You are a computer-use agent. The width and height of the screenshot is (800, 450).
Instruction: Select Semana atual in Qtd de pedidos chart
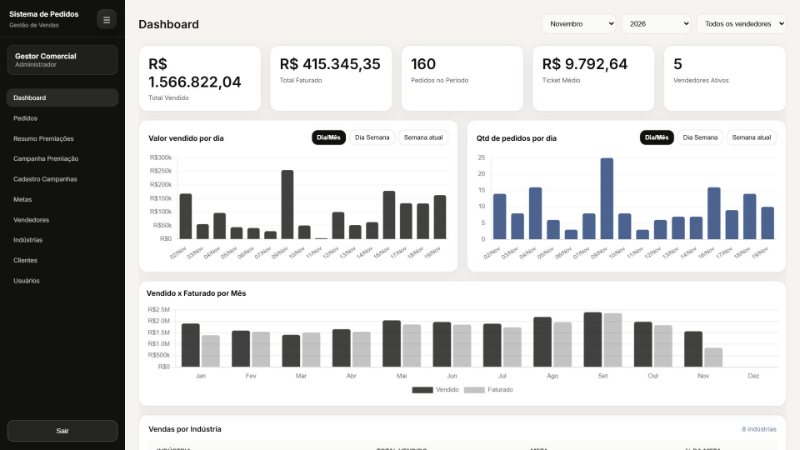tap(751, 138)
